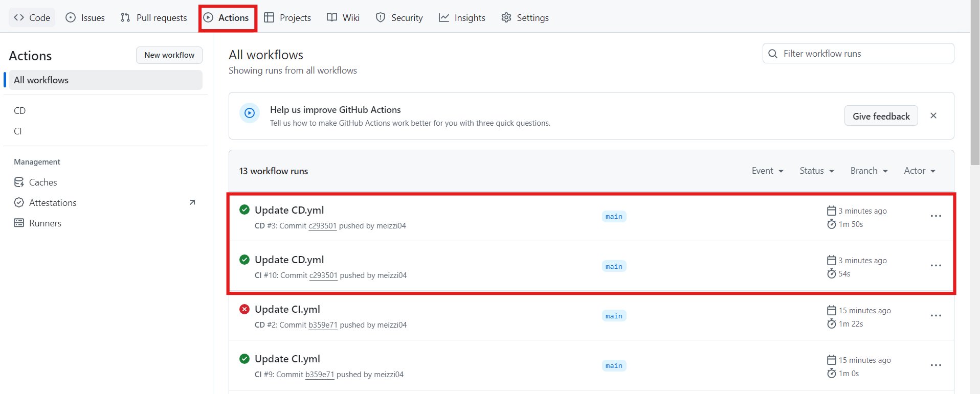
Task: Open commit c293501 link in CI #10 row
Action: tap(323, 275)
